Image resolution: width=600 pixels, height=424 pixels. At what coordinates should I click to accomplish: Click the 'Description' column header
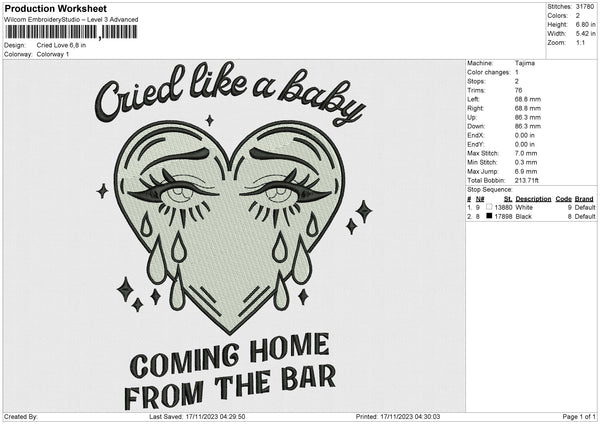[x=533, y=199]
